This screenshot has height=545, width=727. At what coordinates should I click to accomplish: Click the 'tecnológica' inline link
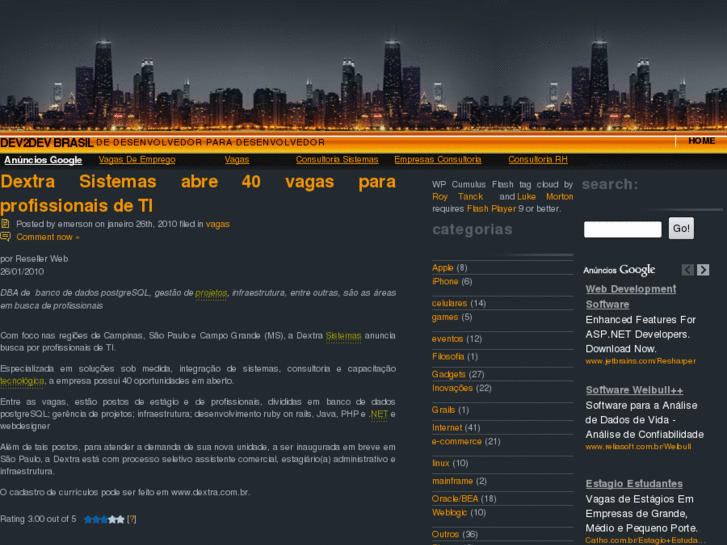[22, 381]
